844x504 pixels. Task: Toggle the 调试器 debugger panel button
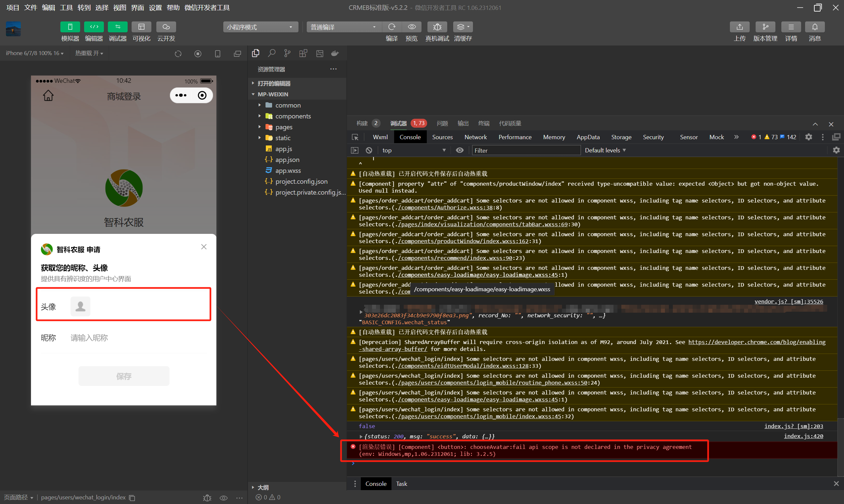tap(117, 27)
